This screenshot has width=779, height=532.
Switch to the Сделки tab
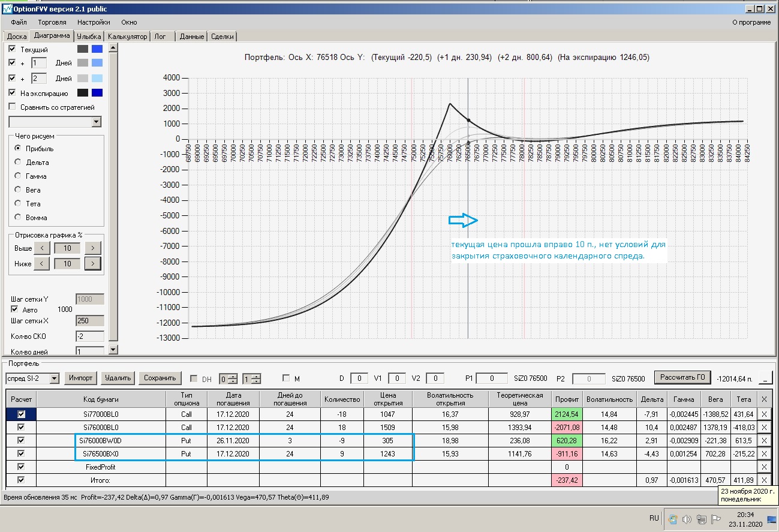click(x=222, y=37)
